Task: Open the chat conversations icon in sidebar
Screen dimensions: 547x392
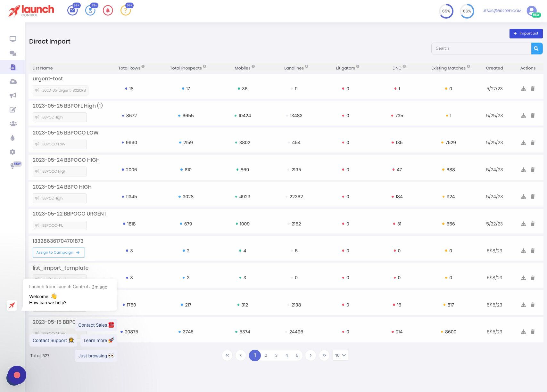Action: point(12,53)
